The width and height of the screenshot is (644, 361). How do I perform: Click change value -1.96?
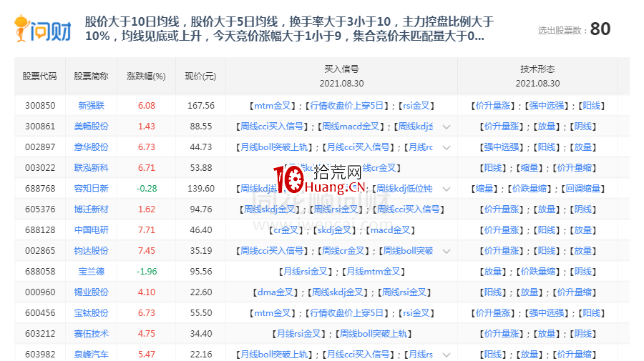(147, 271)
